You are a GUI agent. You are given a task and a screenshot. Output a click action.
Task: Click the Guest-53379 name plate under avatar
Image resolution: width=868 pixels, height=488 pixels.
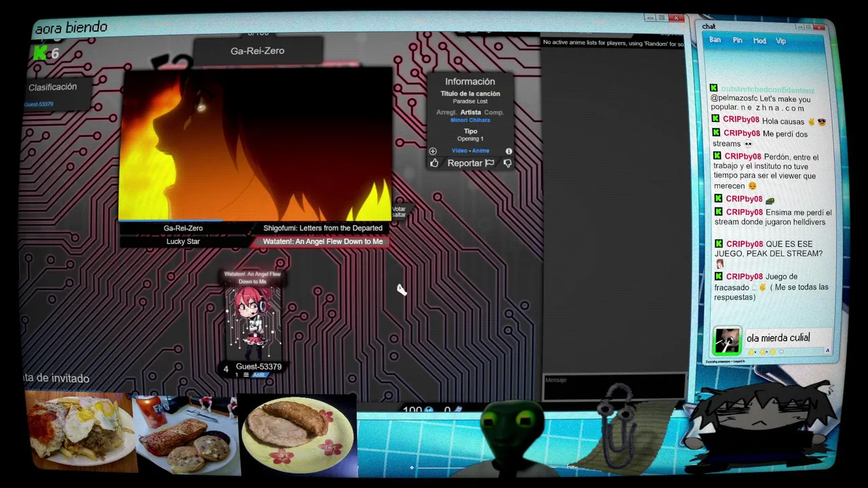point(258,367)
